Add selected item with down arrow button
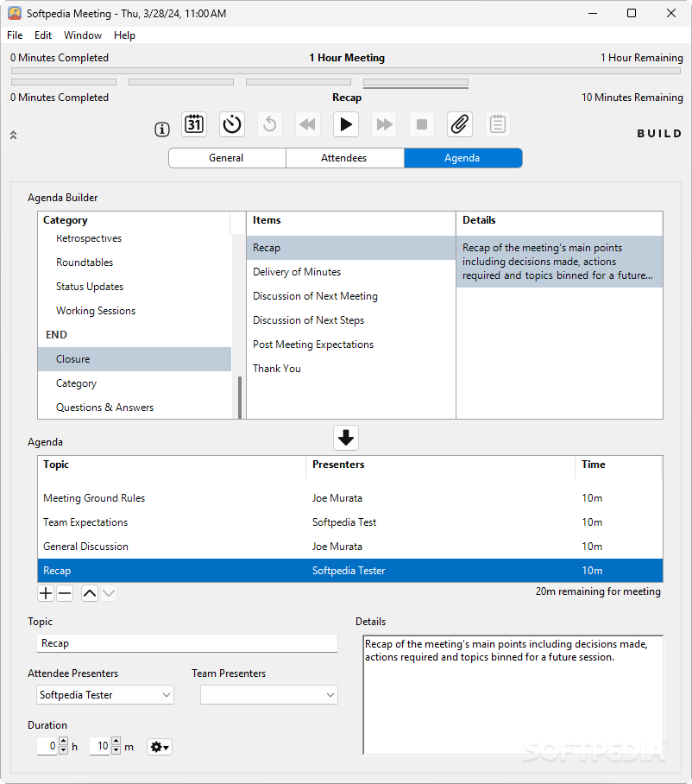The height and width of the screenshot is (784, 692). (346, 438)
